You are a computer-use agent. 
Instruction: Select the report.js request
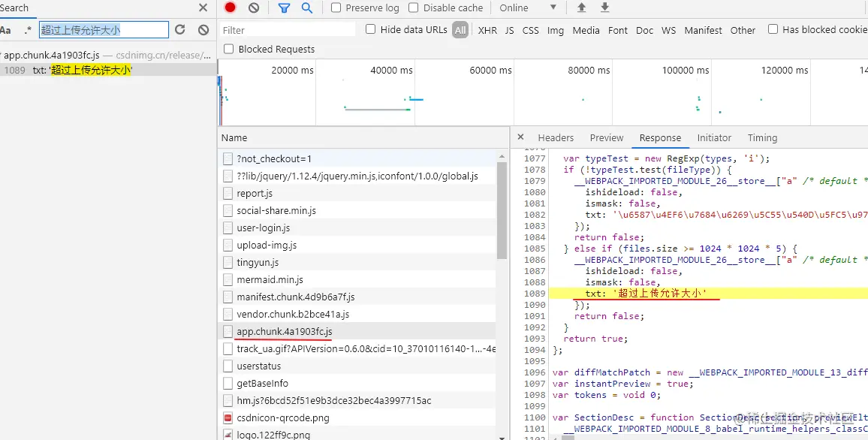tap(358, 193)
